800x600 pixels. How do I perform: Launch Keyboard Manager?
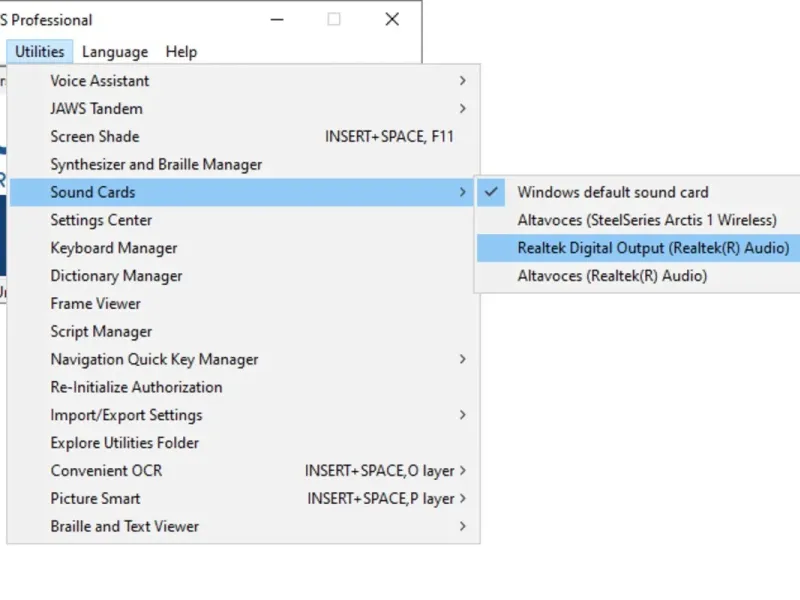click(x=114, y=248)
